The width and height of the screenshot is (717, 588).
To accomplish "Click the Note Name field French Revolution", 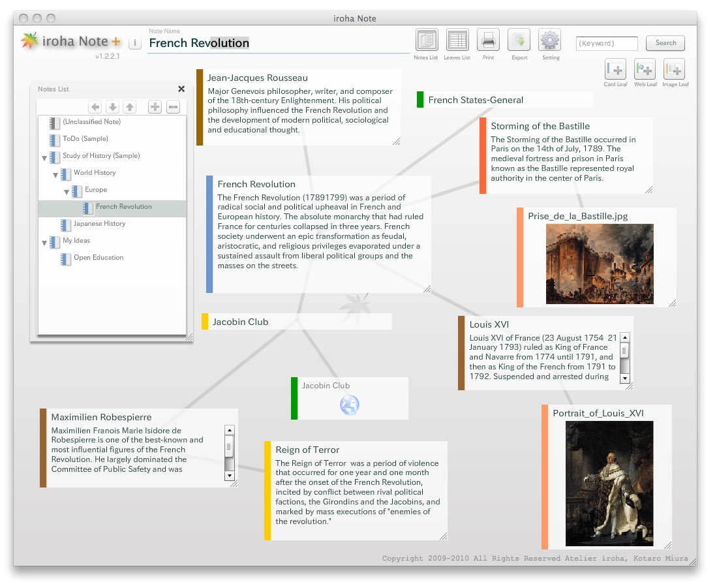I will click(278, 43).
